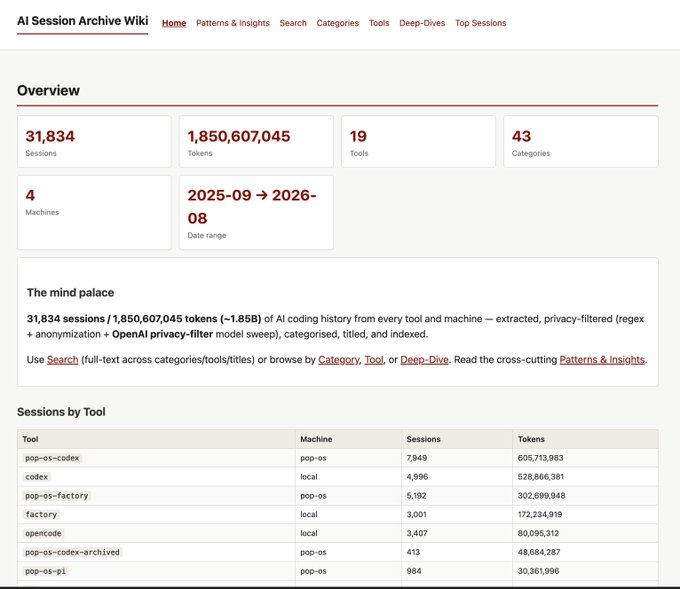
Task: Click the Machine column header
Action: pyautogui.click(x=348, y=439)
